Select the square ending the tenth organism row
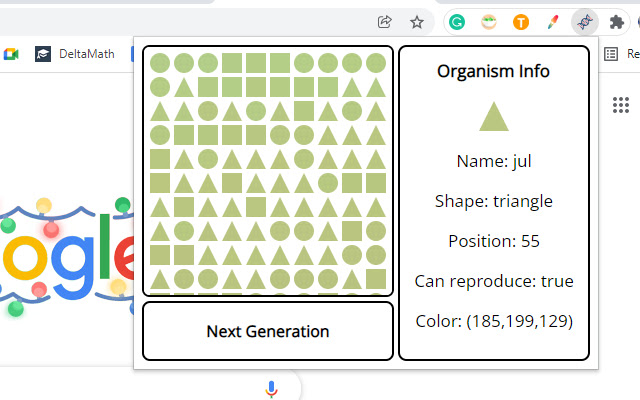The height and width of the screenshot is (400, 640). [376, 279]
